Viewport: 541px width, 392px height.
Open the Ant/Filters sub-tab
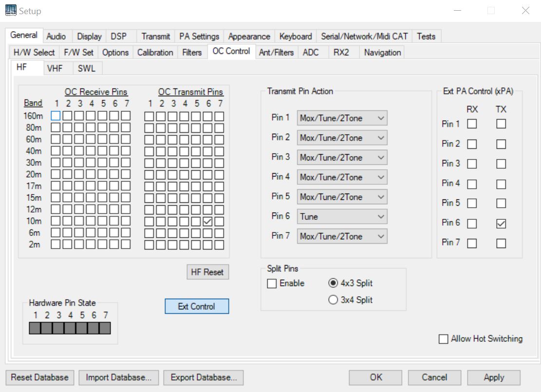coord(276,53)
